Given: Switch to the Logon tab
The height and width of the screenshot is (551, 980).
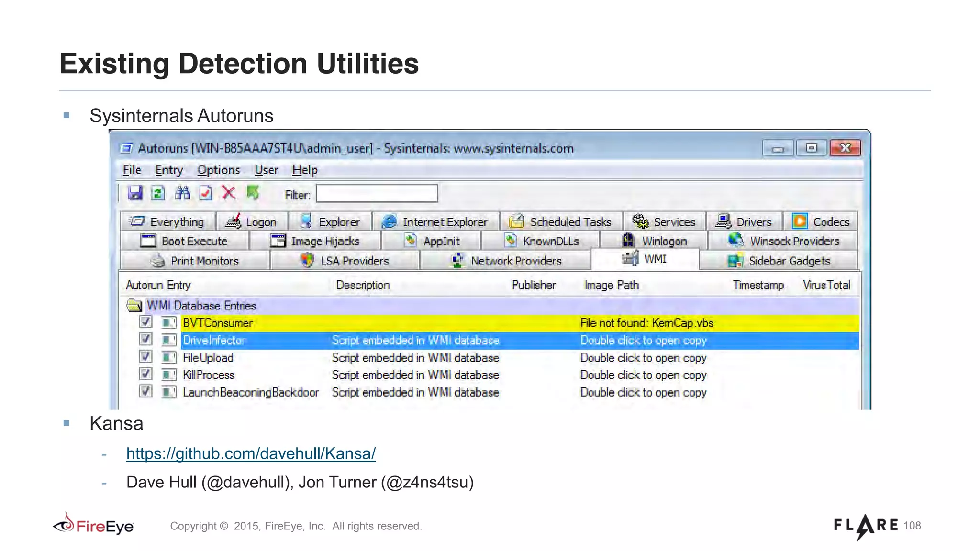Looking at the screenshot, I should [252, 221].
